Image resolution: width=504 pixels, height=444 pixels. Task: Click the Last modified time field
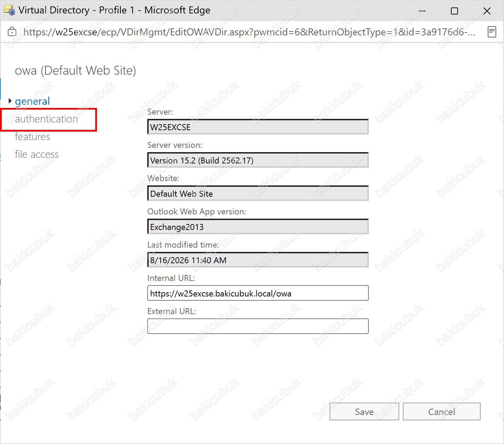point(258,260)
